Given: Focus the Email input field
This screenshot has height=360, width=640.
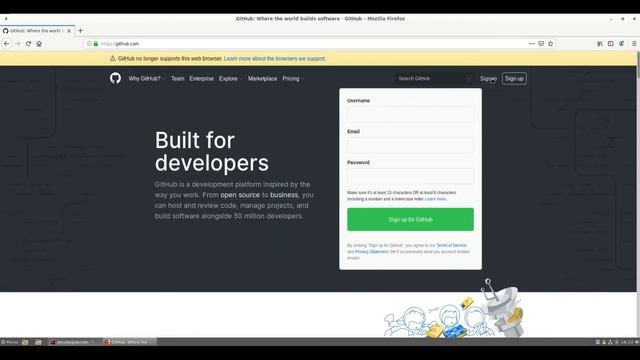Looking at the screenshot, I should coord(410,145).
